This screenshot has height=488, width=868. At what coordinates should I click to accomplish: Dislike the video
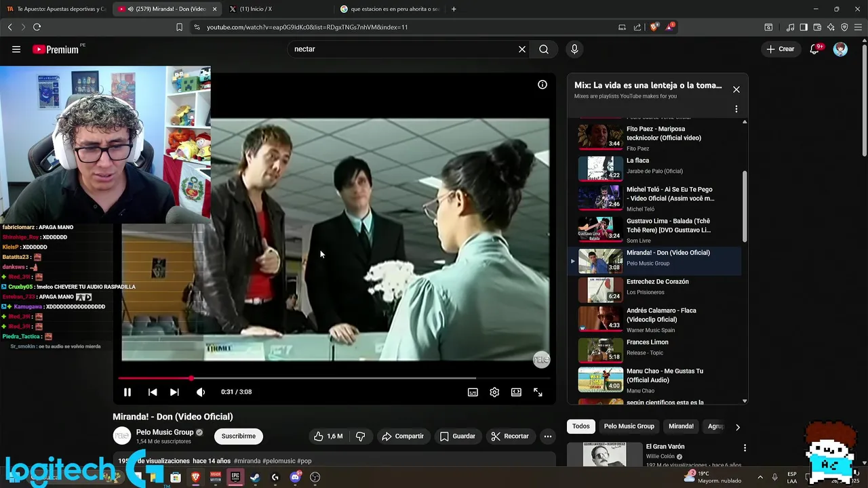(361, 436)
